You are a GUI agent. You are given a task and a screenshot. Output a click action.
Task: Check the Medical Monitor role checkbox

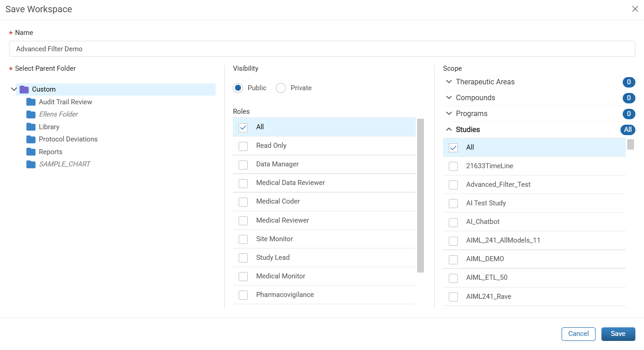(243, 277)
